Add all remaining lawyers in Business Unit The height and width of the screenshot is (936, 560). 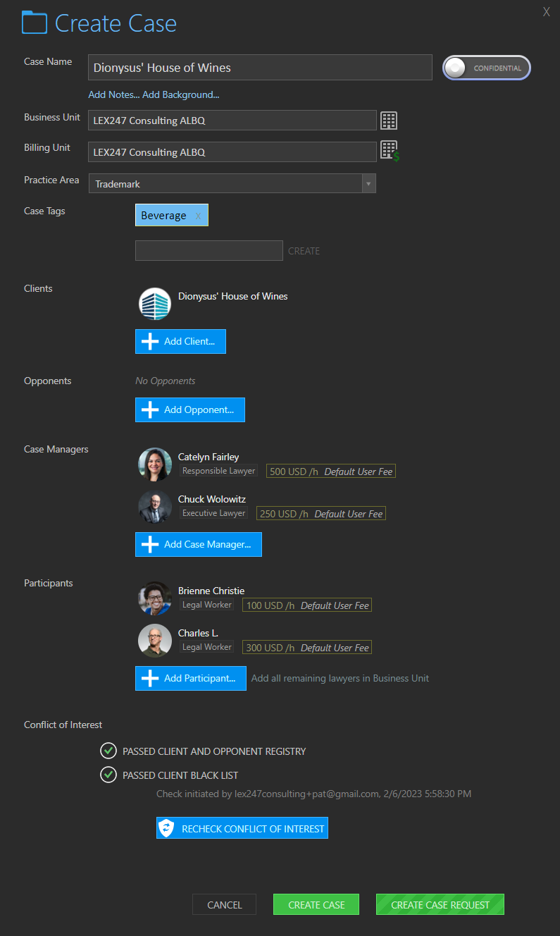click(340, 678)
